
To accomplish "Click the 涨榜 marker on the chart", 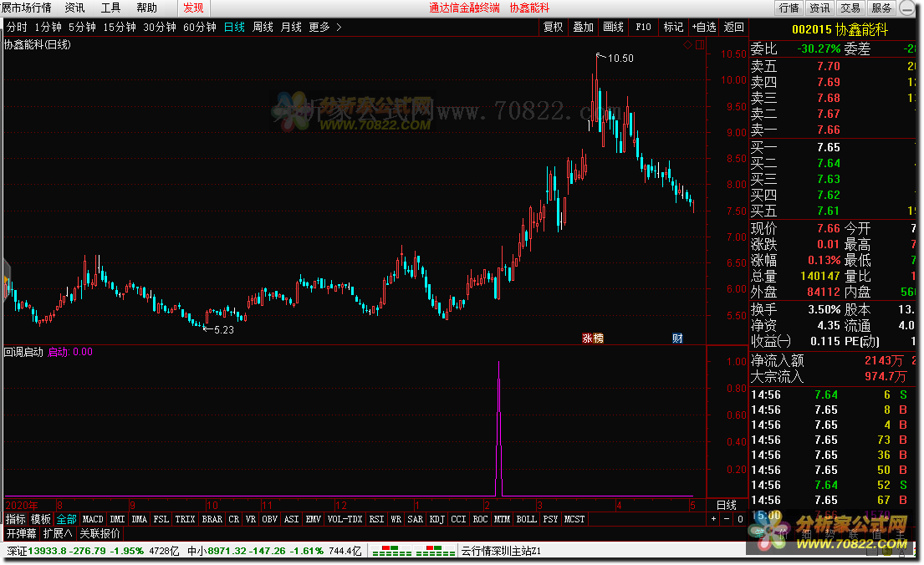I will coord(593,338).
